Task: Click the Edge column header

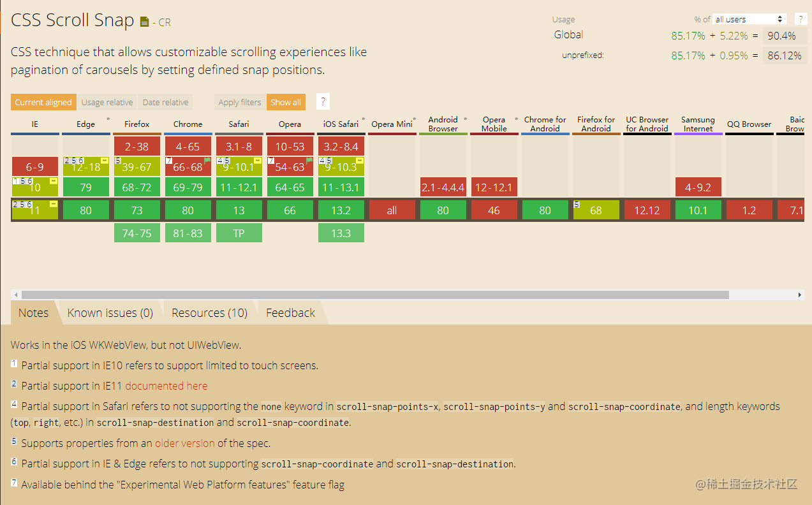Action: [x=86, y=124]
